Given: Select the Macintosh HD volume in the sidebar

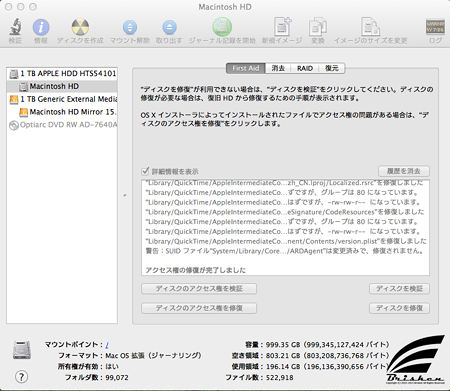Looking at the screenshot, I should 62,86.
